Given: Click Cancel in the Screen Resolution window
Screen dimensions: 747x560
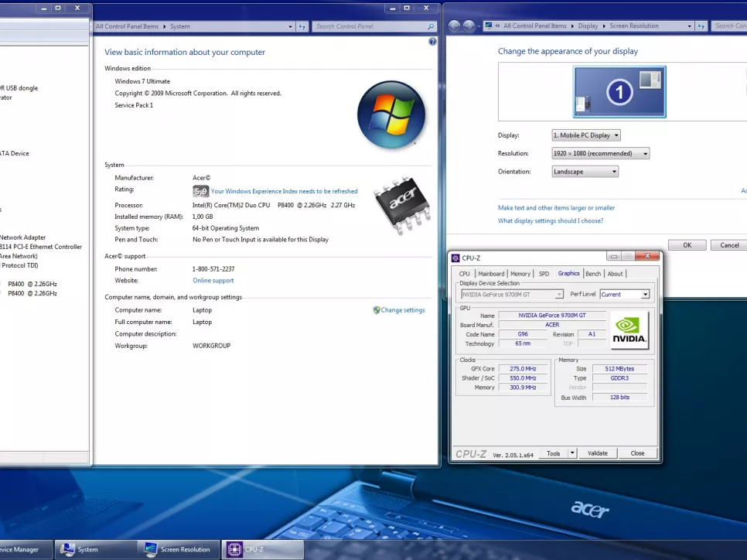Looking at the screenshot, I should (x=729, y=245).
